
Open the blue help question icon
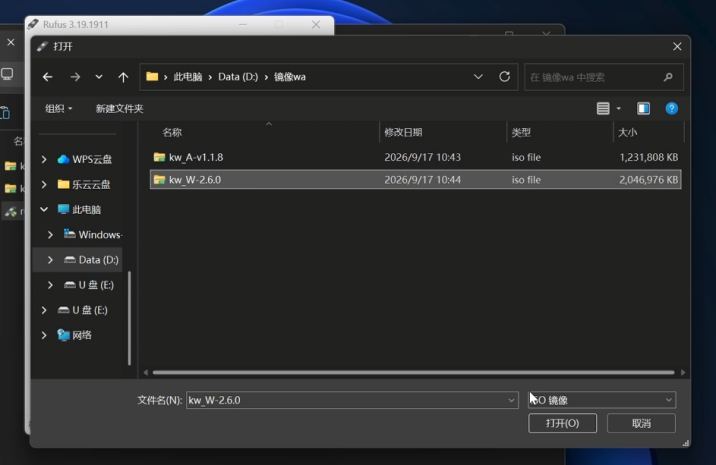pos(672,109)
